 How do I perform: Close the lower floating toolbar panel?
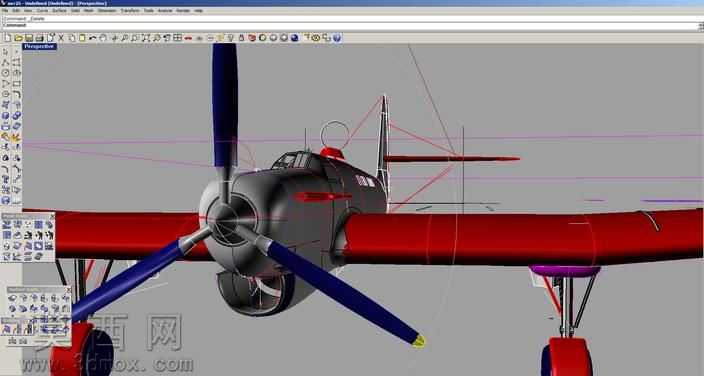point(68,290)
